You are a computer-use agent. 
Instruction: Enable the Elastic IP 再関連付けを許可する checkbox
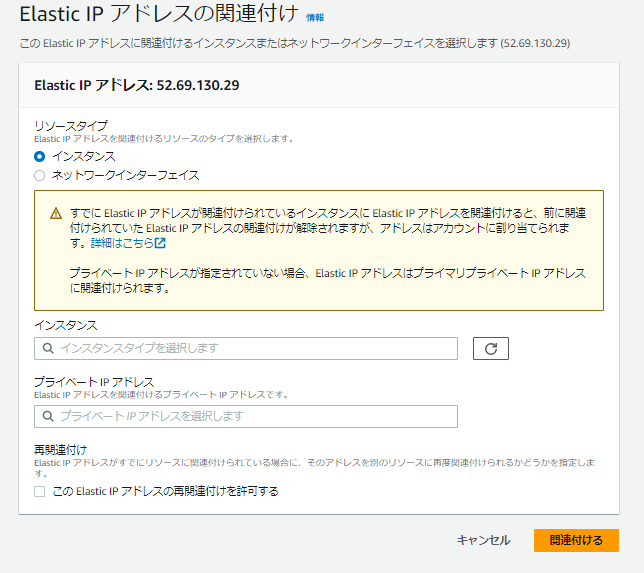tap(39, 491)
